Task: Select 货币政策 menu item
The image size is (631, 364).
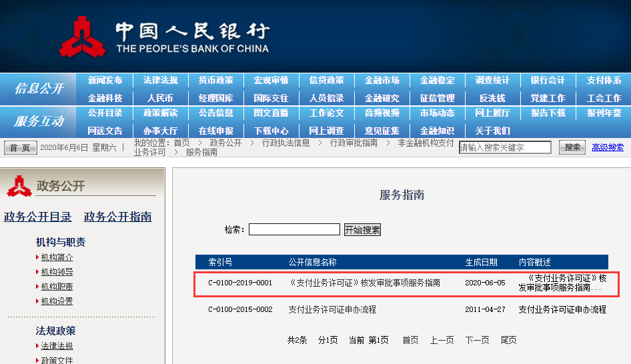Action: pos(215,80)
